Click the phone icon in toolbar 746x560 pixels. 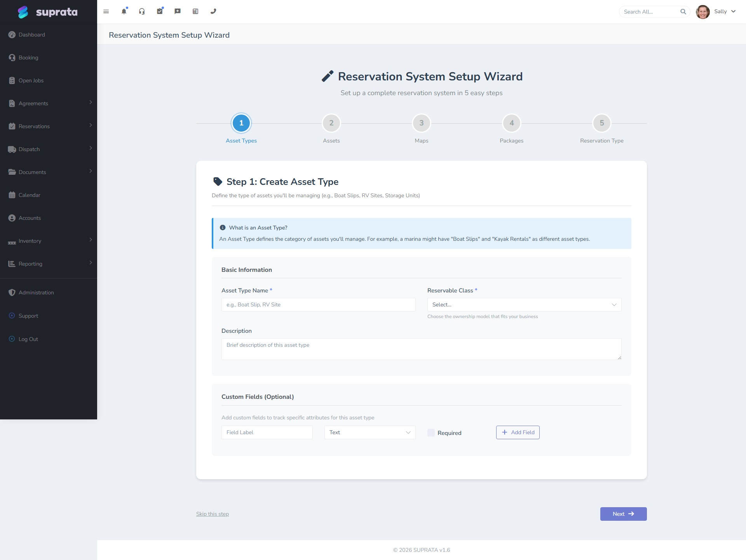click(x=213, y=12)
